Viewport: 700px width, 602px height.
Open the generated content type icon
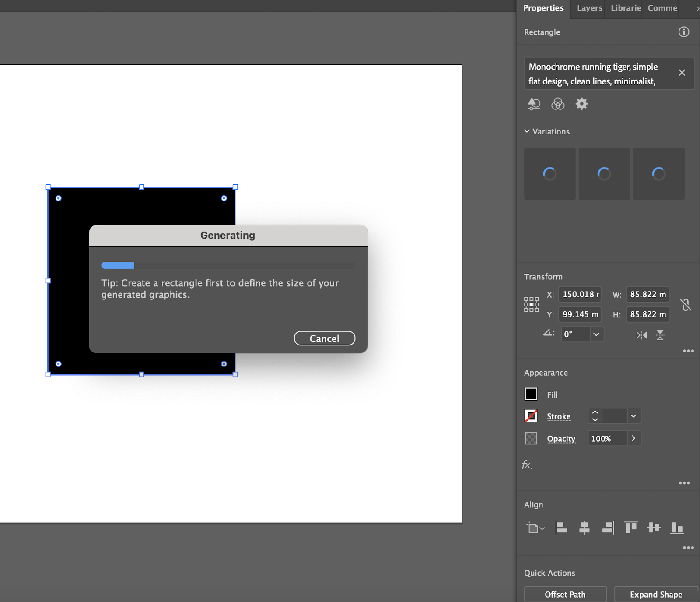tap(534, 104)
